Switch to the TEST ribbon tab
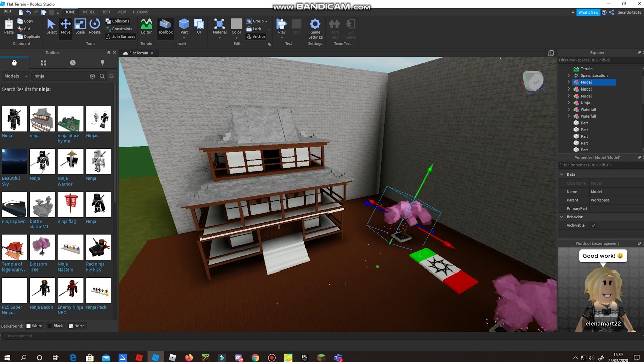This screenshot has width=644, height=362. click(106, 12)
